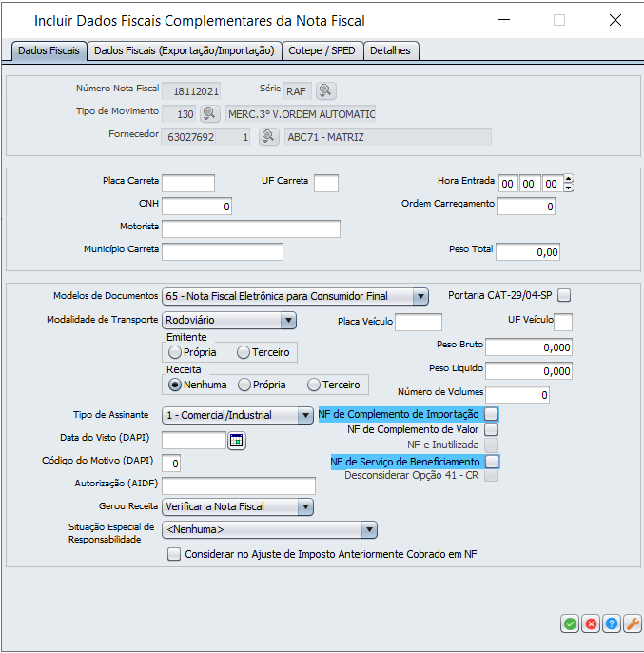Expand Modelos de Documentos dropdown
Viewport: 644px width, 653px height.
pos(420,297)
